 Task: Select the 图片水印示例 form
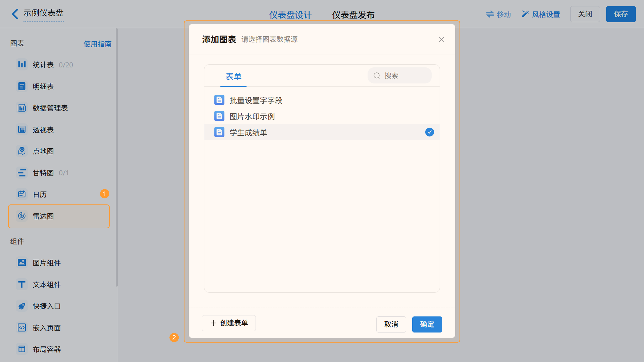(252, 116)
